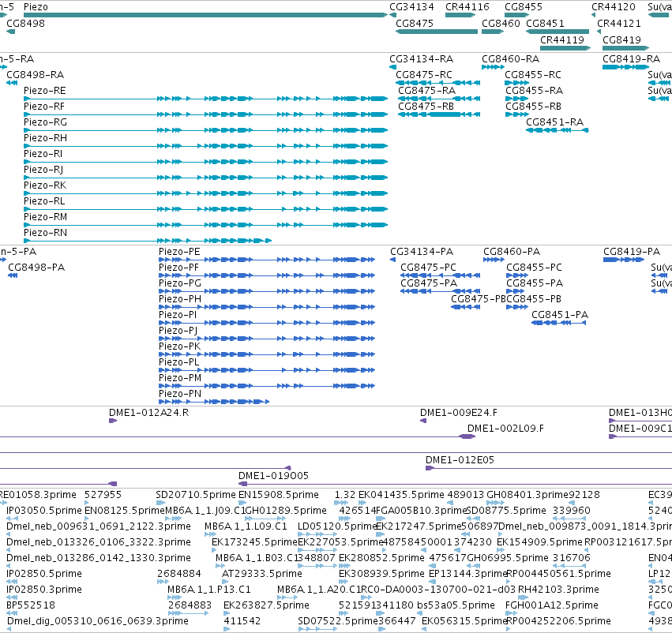672x633 pixels.
Task: Select the Piezo-RM transcript label
Action: coord(46,217)
